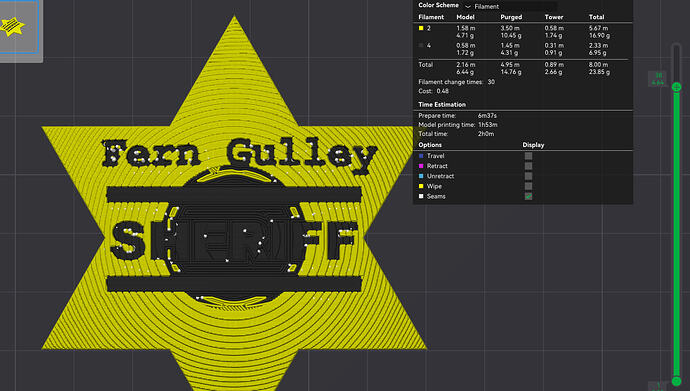The width and height of the screenshot is (690, 391).
Task: Click the 10.45 g purged weight value
Action: tap(511, 35)
